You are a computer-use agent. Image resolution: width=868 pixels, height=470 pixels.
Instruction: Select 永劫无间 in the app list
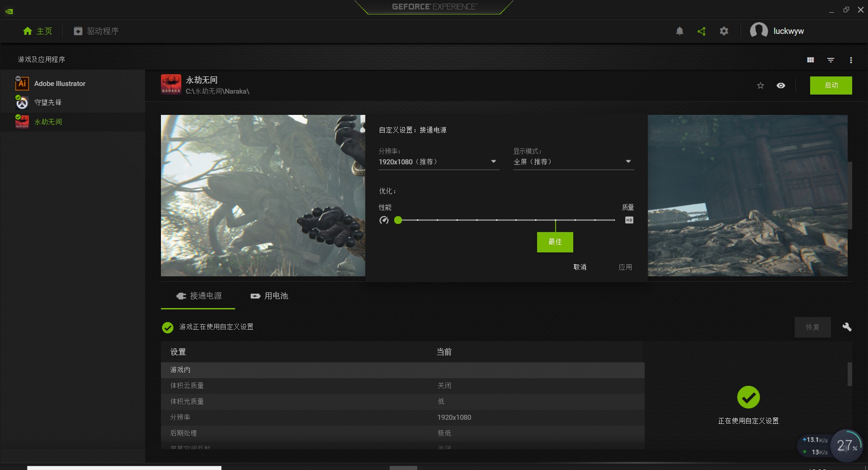click(72, 122)
